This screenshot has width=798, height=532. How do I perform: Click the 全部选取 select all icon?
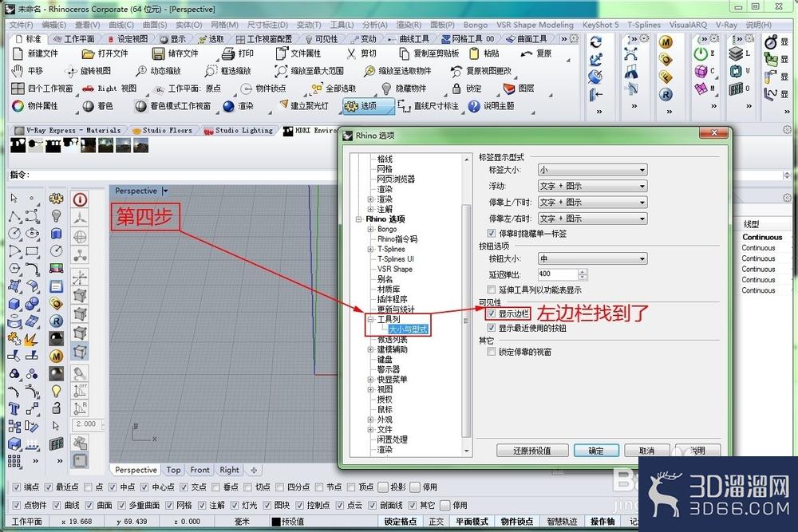point(316,89)
